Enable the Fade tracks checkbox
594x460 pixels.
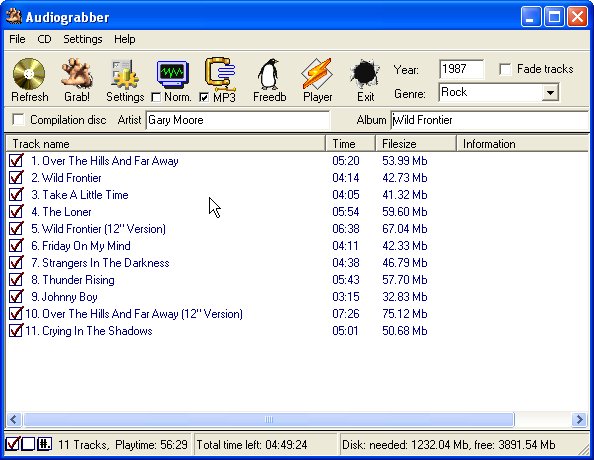(505, 69)
